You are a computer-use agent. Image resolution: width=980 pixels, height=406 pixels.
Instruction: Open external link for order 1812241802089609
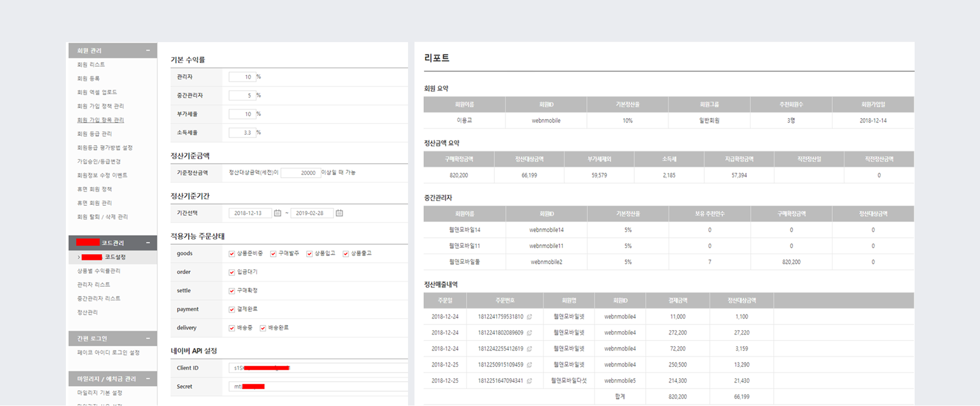coord(529,333)
